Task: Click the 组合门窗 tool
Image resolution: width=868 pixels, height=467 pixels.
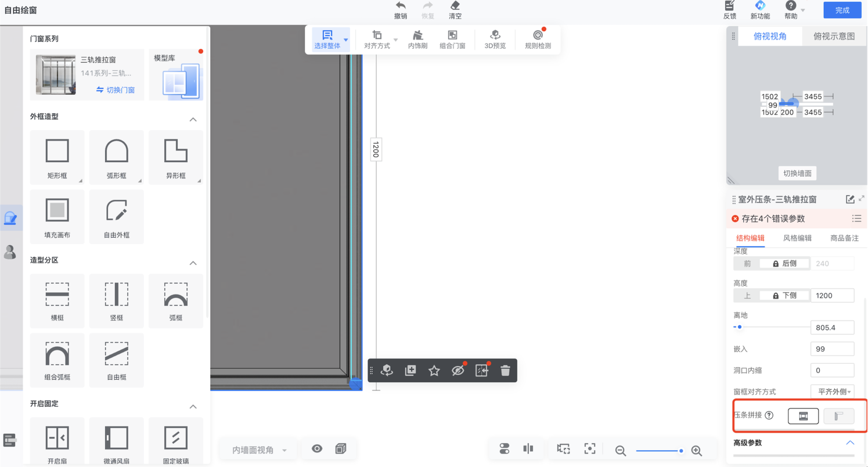Action: pyautogui.click(x=452, y=39)
